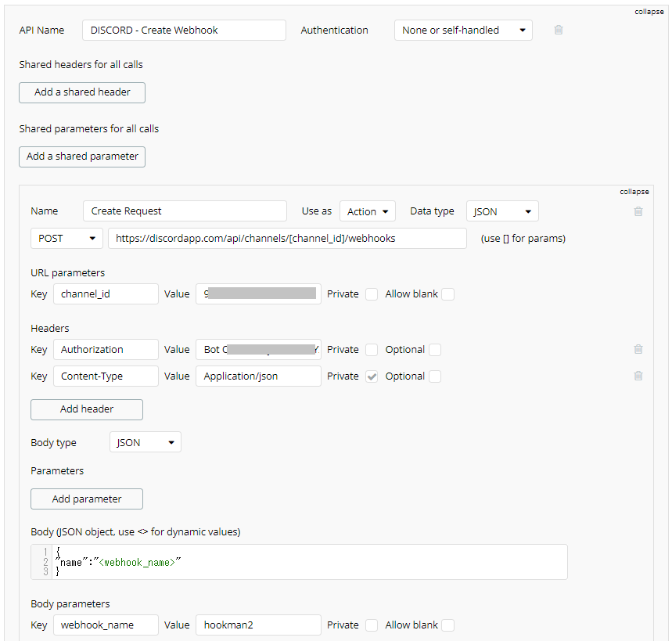
Task: Remove the Content-Type header trash icon
Action: pyautogui.click(x=638, y=376)
